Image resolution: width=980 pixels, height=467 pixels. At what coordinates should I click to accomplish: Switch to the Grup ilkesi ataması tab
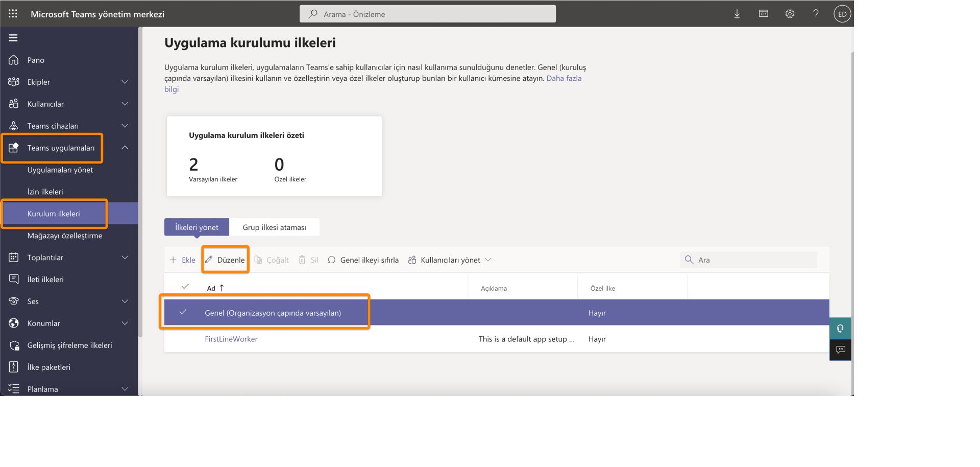[274, 227]
